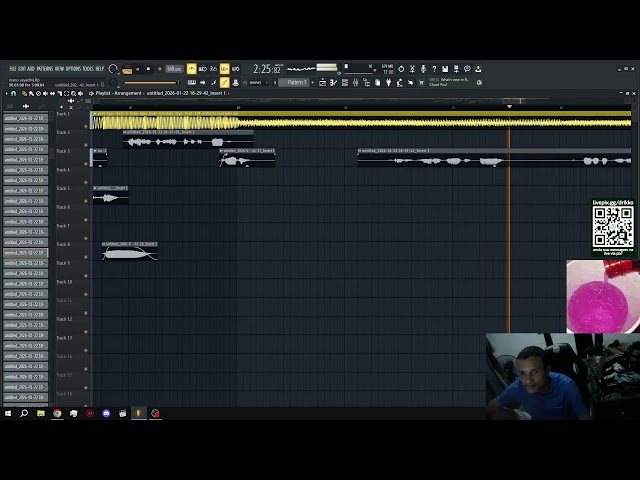Image resolution: width=640 pixels, height=480 pixels.
Task: Open Track 5 audio clip menu arrow
Action: coord(95,188)
